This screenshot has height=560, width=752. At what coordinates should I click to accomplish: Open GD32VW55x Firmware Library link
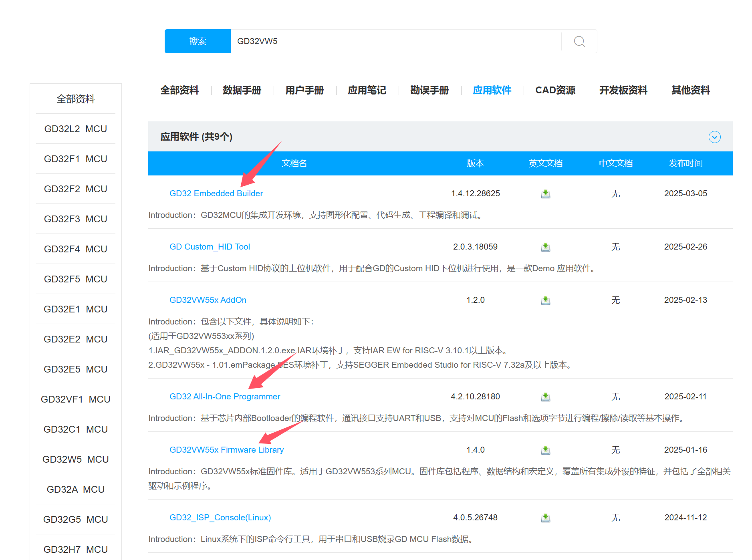(x=226, y=450)
